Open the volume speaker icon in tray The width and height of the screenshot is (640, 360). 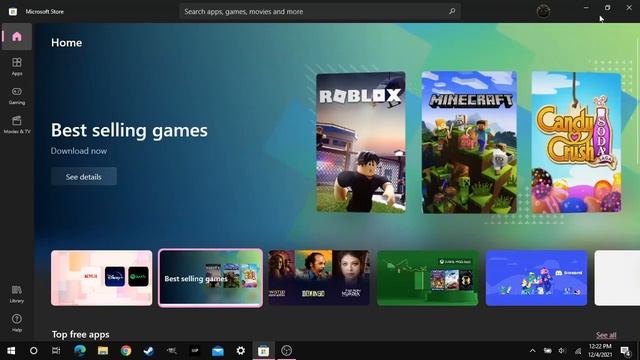(562, 351)
